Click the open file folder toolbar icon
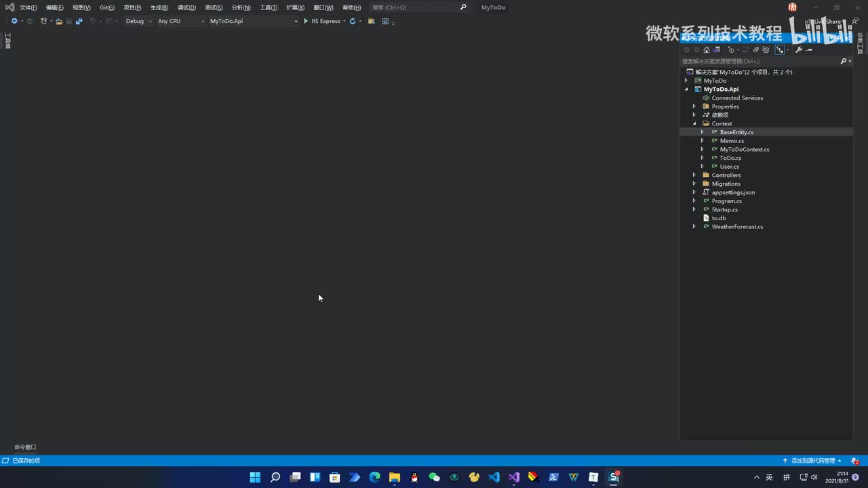Viewport: 868px width, 488px height. click(59, 21)
